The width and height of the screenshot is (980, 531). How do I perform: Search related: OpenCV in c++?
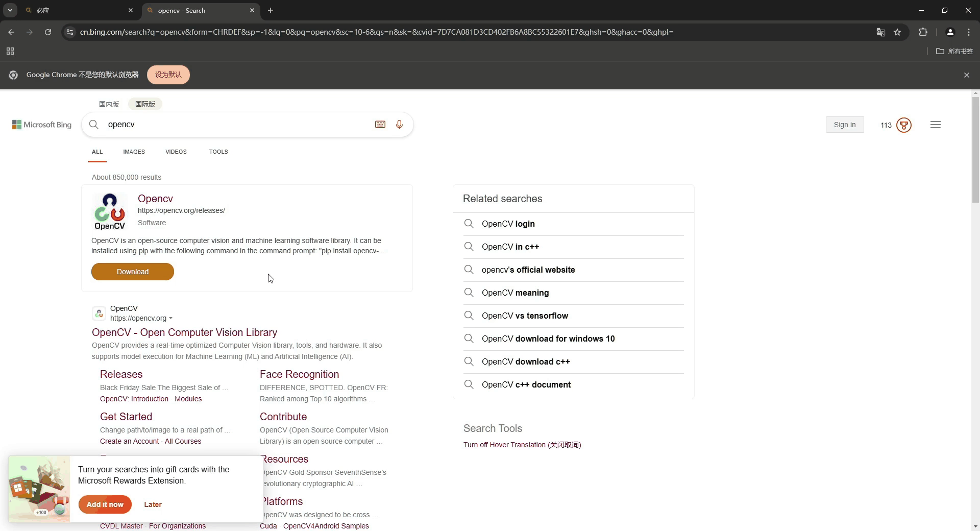[x=510, y=247]
